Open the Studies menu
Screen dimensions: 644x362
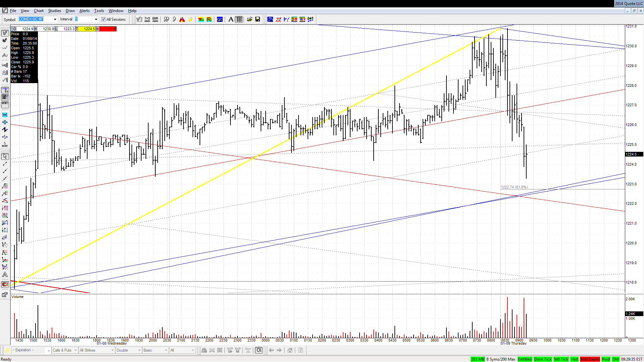coord(54,11)
